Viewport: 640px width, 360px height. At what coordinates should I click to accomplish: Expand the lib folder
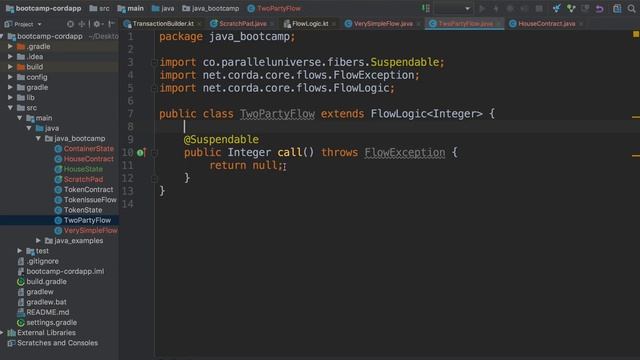(x=10, y=98)
